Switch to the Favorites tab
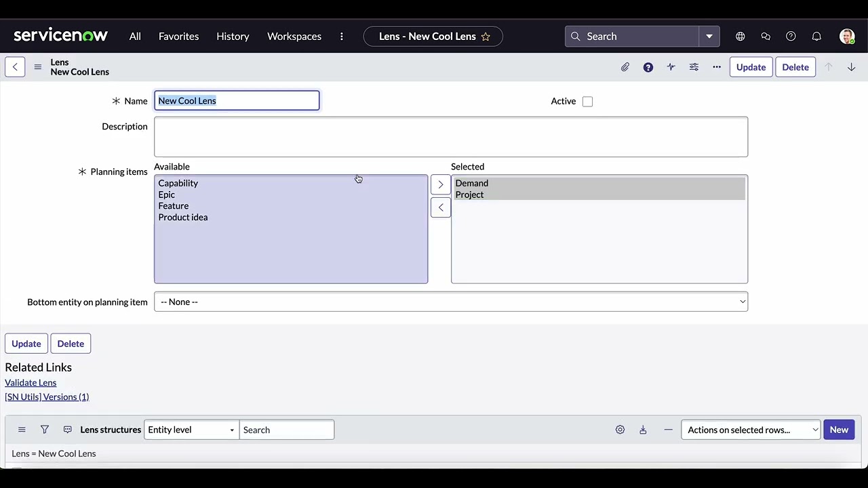The width and height of the screenshot is (868, 488). tap(178, 36)
